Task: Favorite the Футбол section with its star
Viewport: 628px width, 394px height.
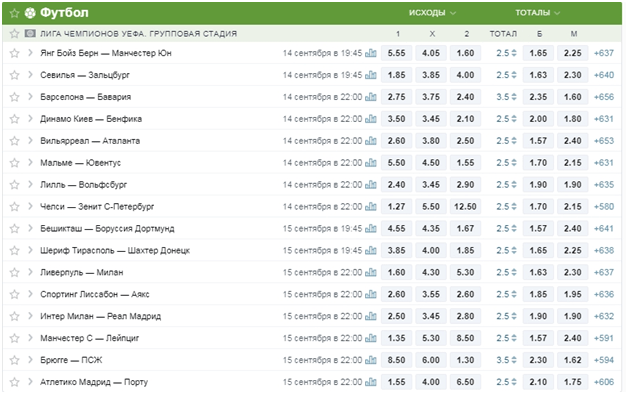Action: tap(14, 13)
